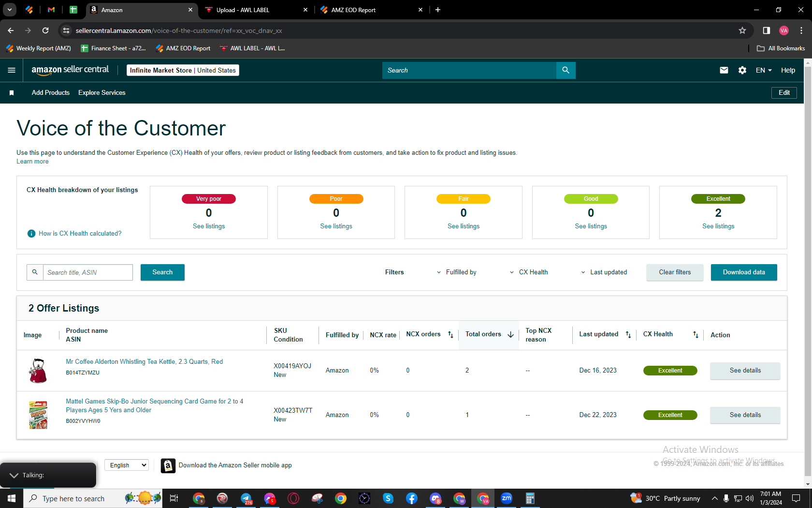The image size is (812, 508).
Task: Click the Amazon Seller app logo icon
Action: click(168, 465)
